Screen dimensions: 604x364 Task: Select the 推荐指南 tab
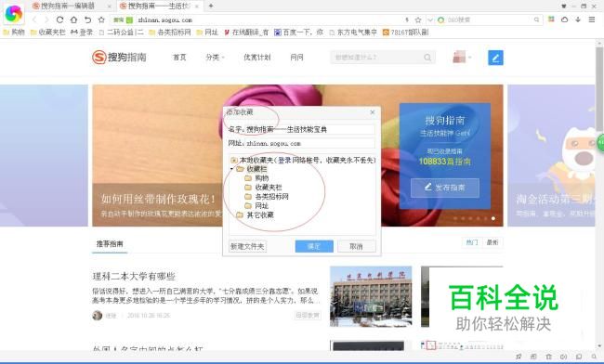click(110, 244)
